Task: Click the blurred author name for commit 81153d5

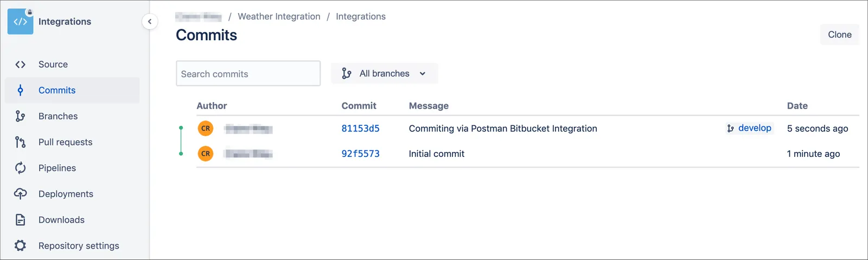Action: [249, 129]
